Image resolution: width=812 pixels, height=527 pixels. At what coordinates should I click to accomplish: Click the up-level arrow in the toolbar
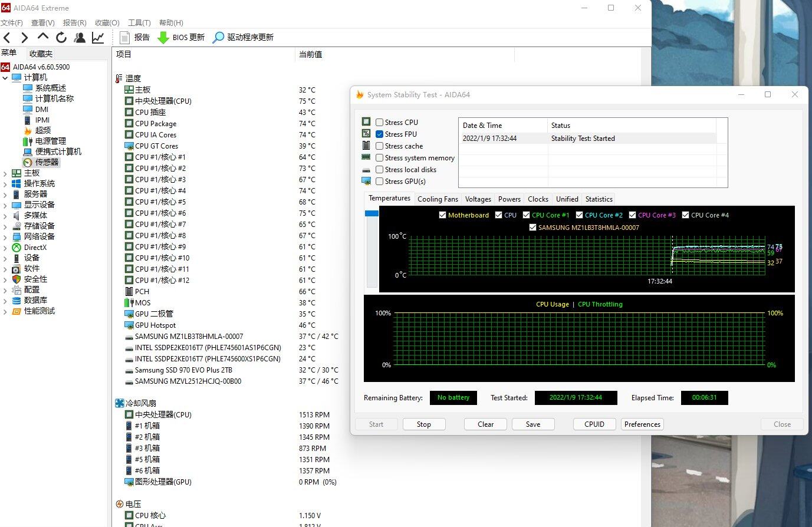click(x=42, y=37)
